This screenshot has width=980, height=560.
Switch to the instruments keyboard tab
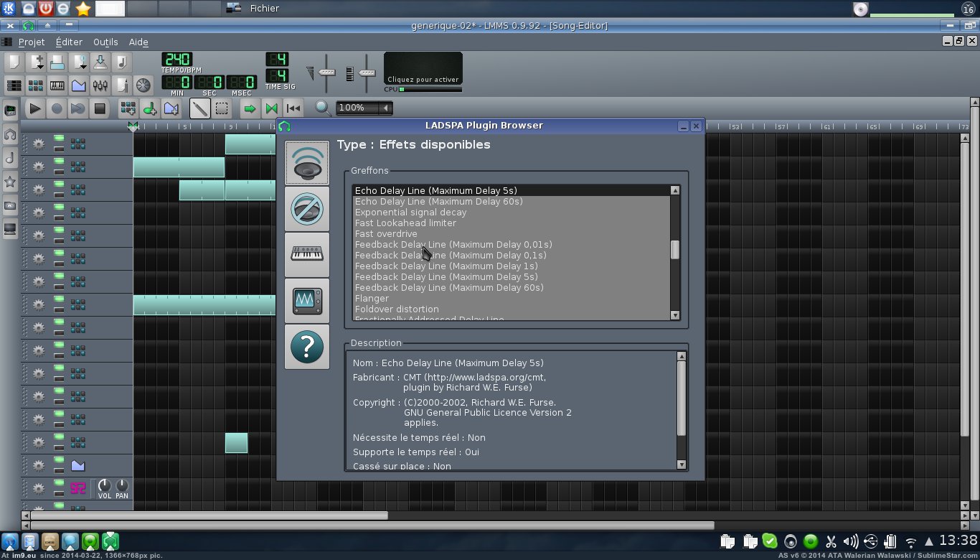coord(307,255)
